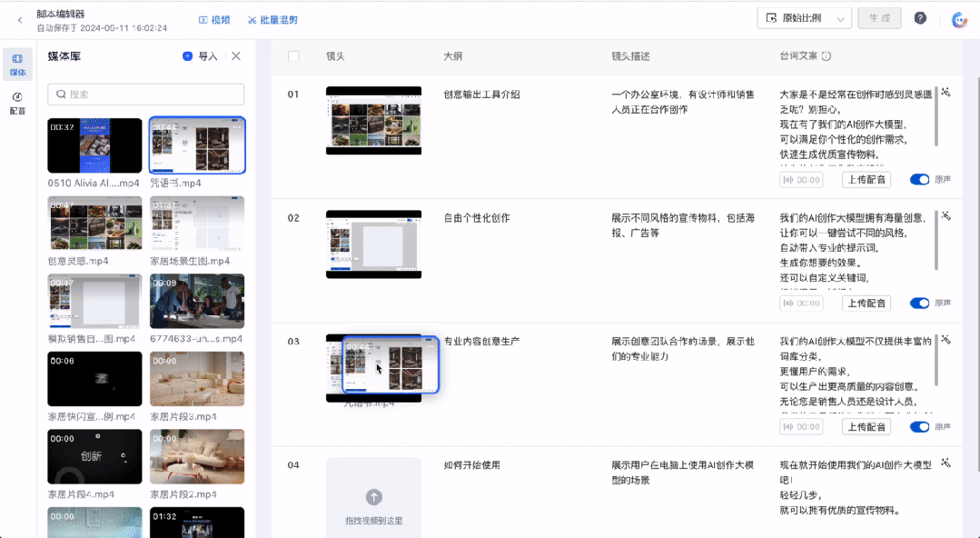Close the 媒体库 panel
The width and height of the screenshot is (980, 538).
[235, 56]
